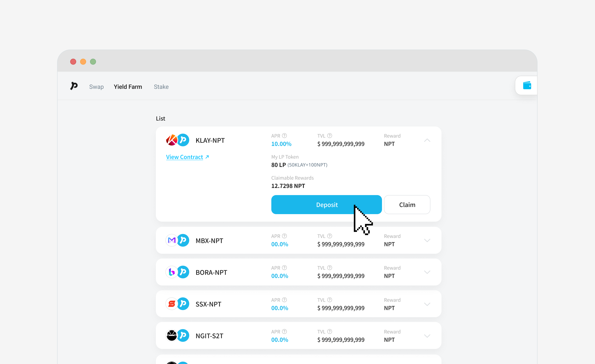Image resolution: width=595 pixels, height=364 pixels.
Task: Click the NGIT-S2T reward NPT value
Action: [389, 340]
